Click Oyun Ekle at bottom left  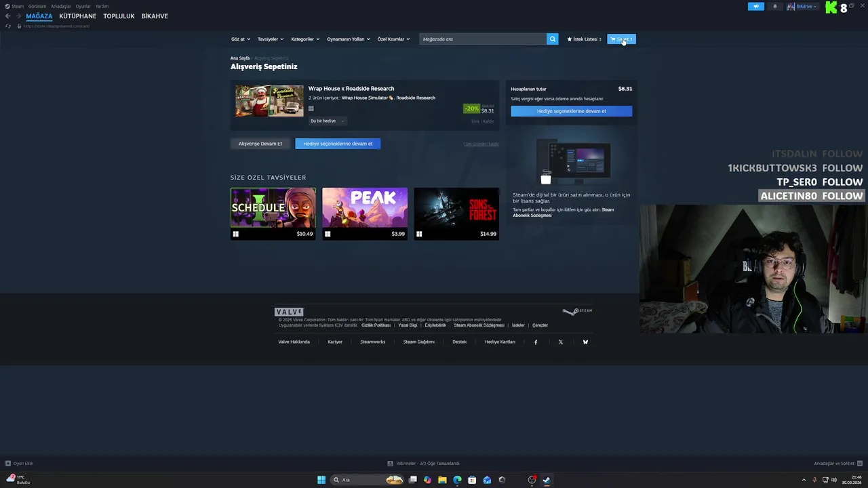pos(19,464)
